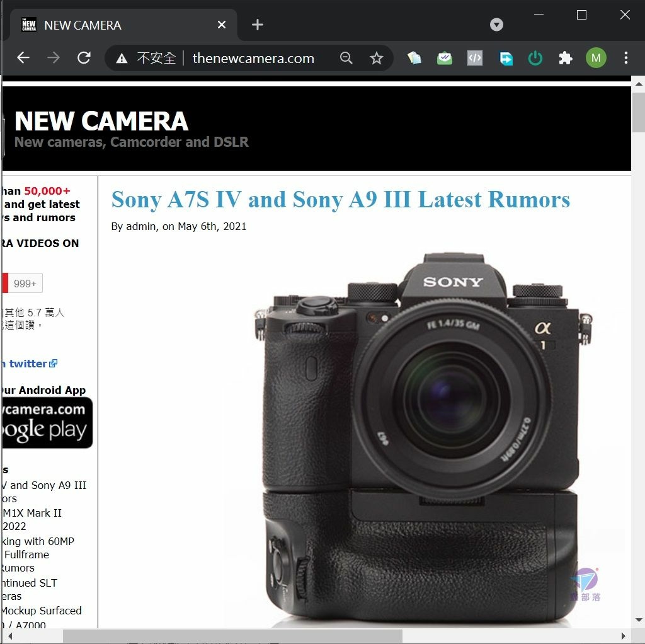Open the blue arrow document extension
Image resolution: width=645 pixels, height=644 pixels.
[505, 58]
